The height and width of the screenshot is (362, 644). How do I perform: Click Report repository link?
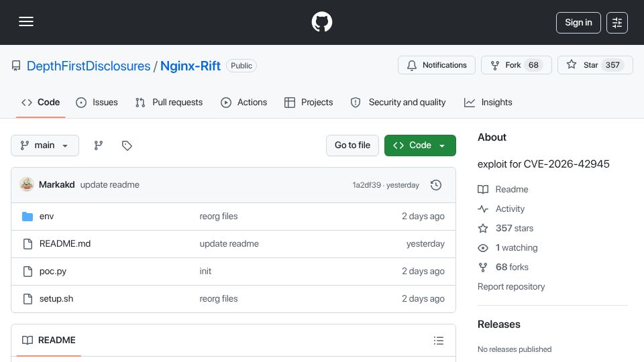tap(511, 286)
